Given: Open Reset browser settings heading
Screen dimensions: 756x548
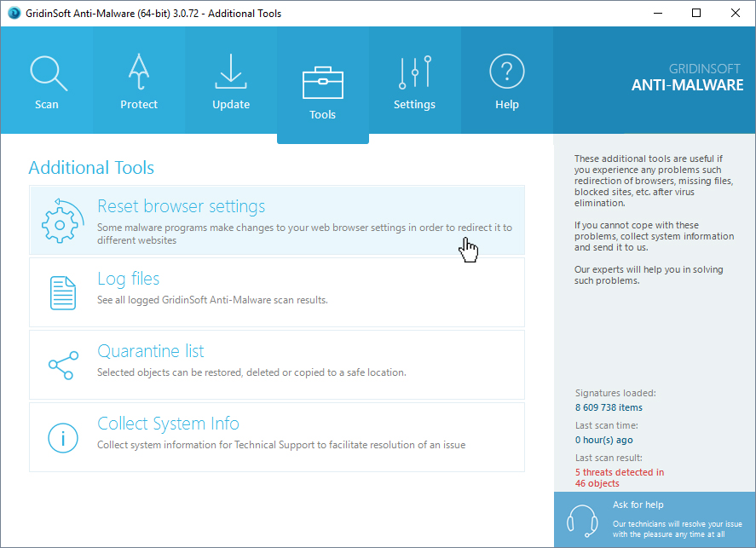Looking at the screenshot, I should coord(181,206).
